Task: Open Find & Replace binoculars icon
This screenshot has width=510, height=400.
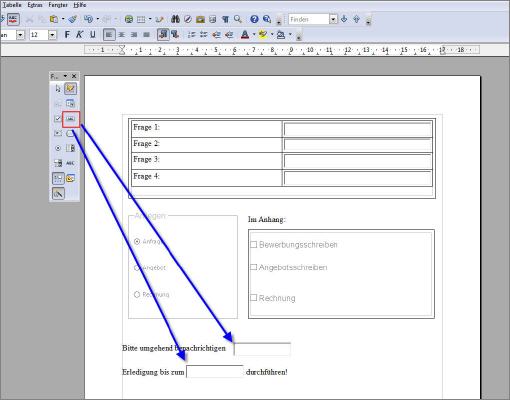Action: (175, 19)
